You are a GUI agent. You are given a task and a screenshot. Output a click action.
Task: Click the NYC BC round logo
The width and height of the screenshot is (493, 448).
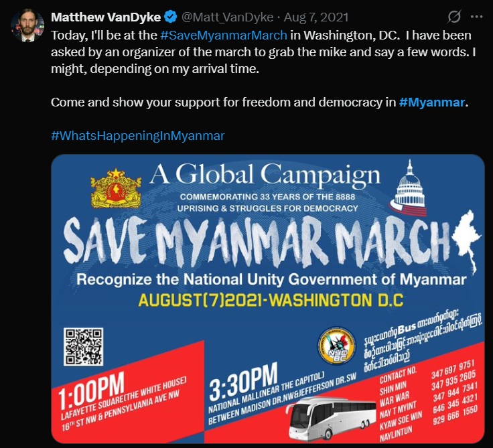pyautogui.click(x=336, y=346)
